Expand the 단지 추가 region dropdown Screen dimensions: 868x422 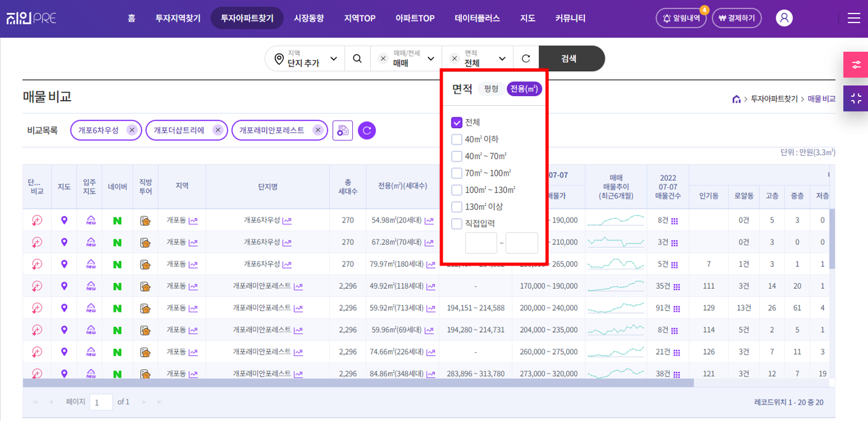point(305,58)
